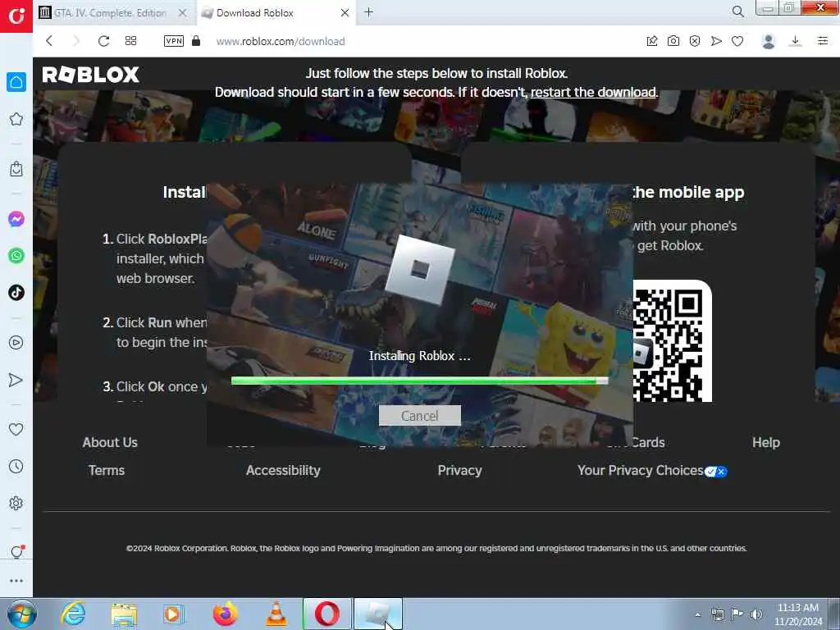The height and width of the screenshot is (630, 840).
Task: Click the privacy choices check/x toggle icon
Action: [x=716, y=472]
